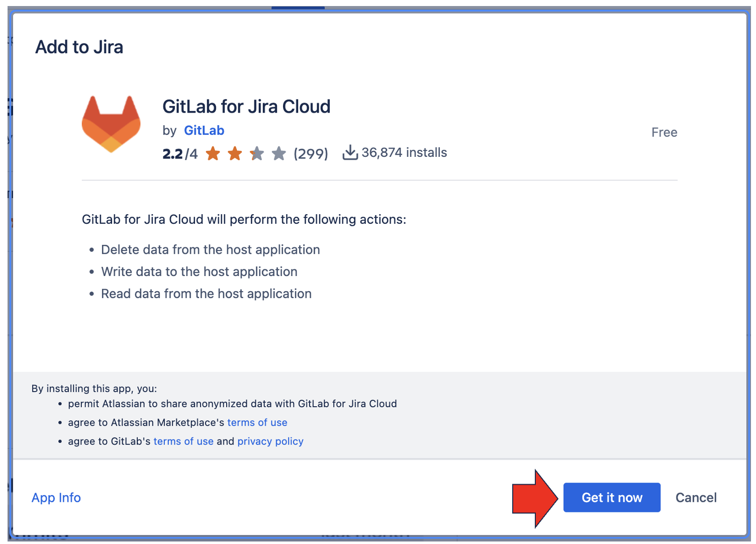Open GitLab's privacy policy link
The image size is (756, 544).
click(270, 441)
